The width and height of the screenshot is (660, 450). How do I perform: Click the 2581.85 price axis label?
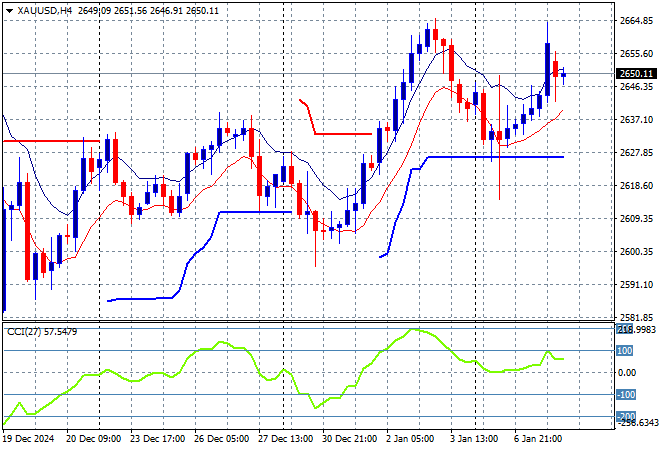636,317
